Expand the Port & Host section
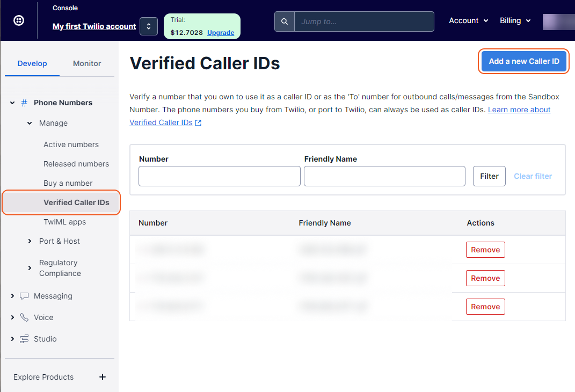This screenshot has height=392, width=575. 30,241
